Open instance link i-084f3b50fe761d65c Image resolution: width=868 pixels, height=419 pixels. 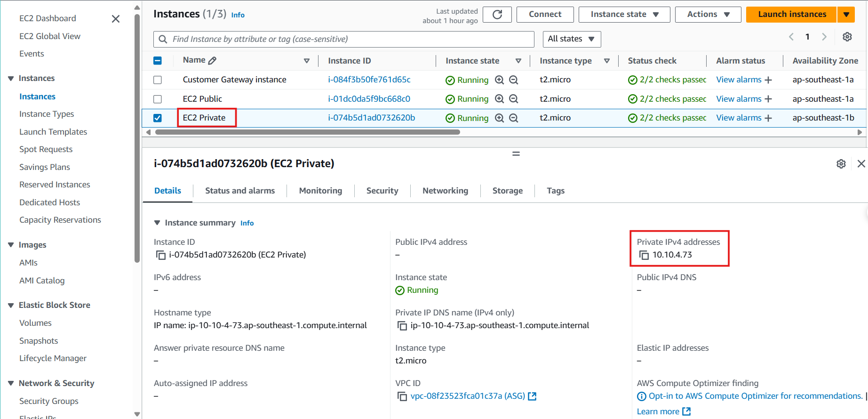(369, 80)
